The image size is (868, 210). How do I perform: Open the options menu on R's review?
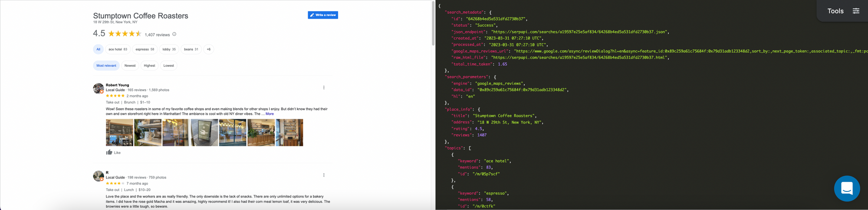pos(324,175)
